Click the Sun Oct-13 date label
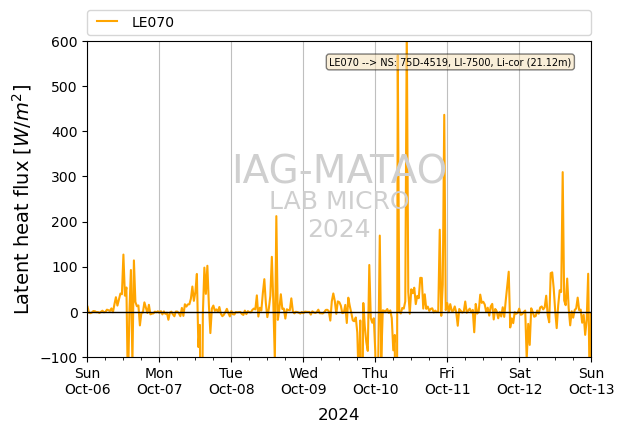 click(x=591, y=381)
